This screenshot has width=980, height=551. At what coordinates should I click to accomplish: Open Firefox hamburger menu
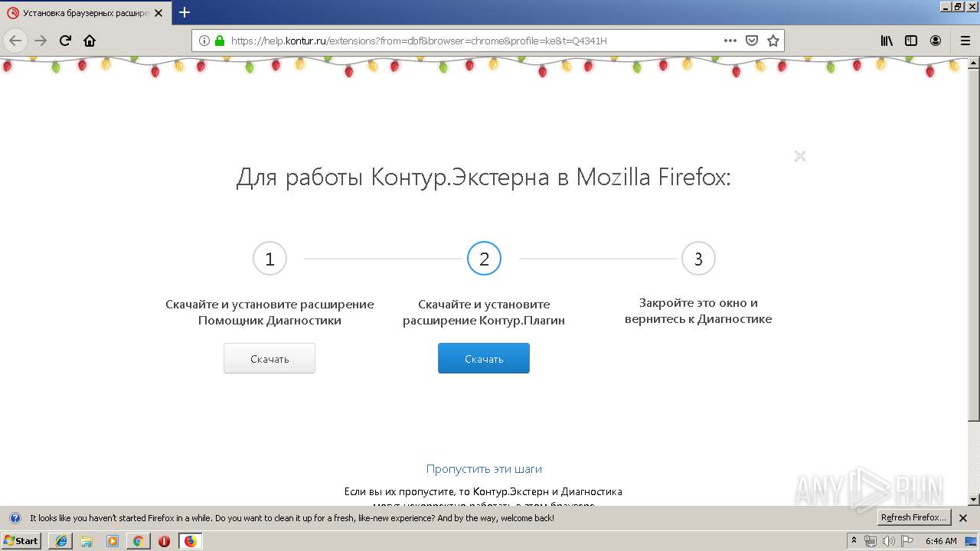965,41
